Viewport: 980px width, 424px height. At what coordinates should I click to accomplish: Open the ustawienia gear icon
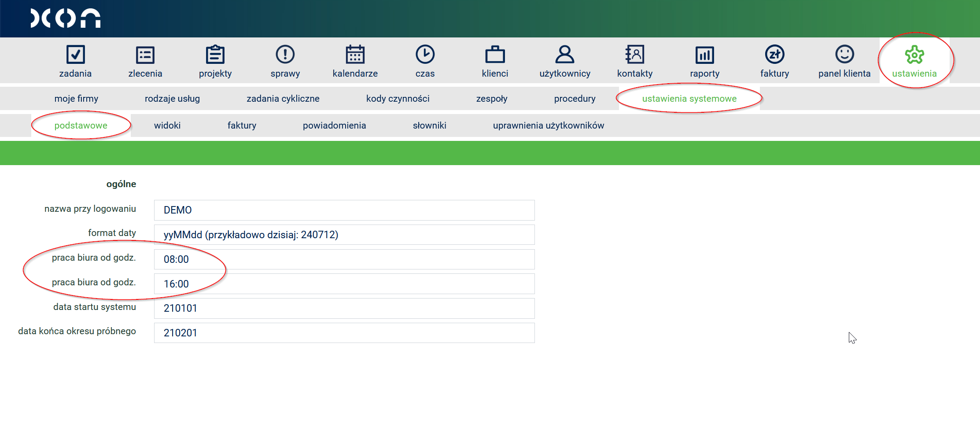[x=914, y=55]
